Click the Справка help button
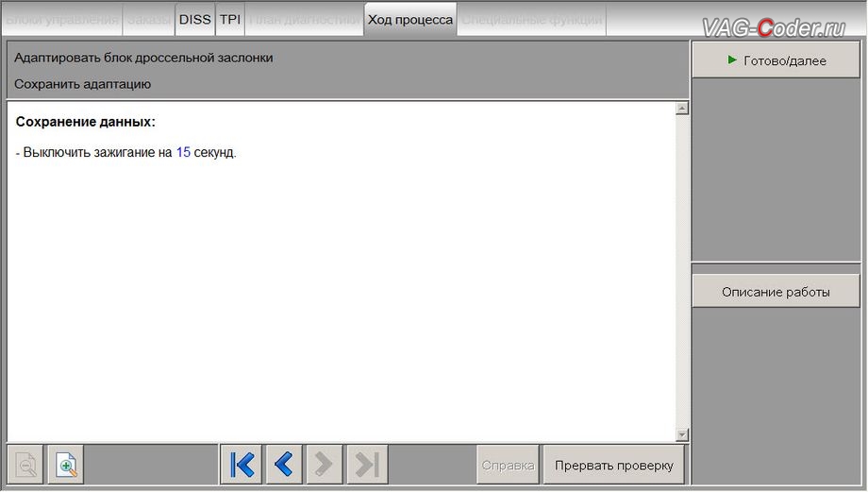 pyautogui.click(x=508, y=465)
